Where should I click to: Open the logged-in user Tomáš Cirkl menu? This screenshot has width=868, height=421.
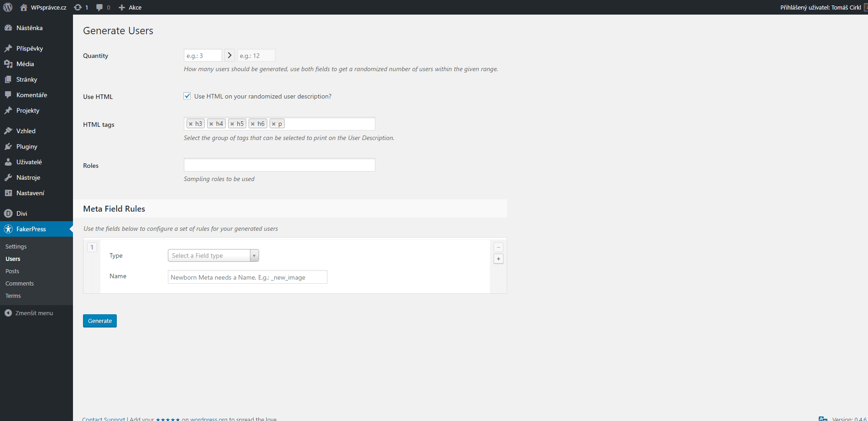coord(823,7)
